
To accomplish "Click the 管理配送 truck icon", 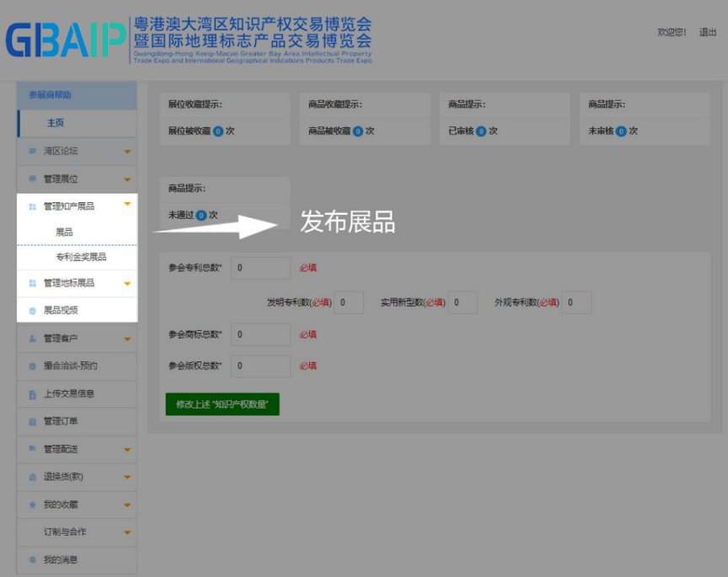I will (x=33, y=449).
